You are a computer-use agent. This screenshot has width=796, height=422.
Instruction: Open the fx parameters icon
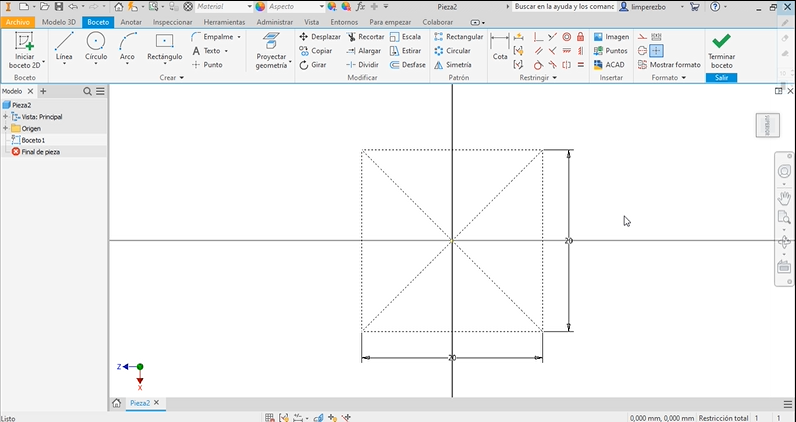(361, 7)
